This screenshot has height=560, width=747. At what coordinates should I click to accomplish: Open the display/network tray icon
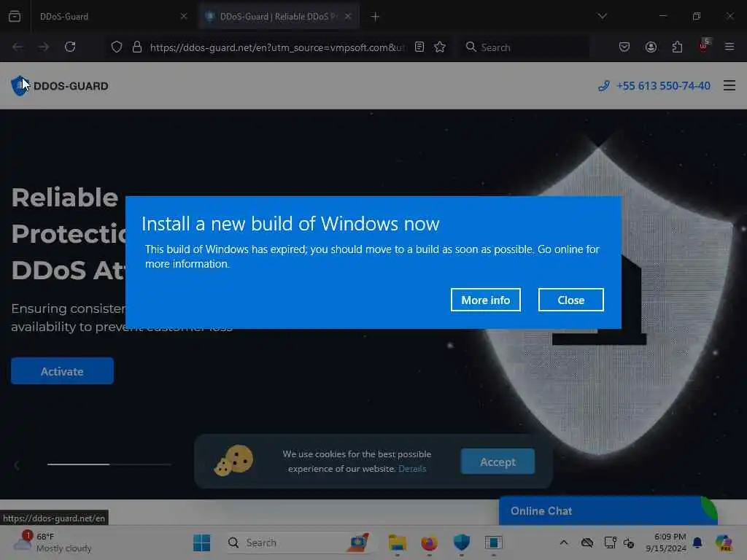[611, 542]
